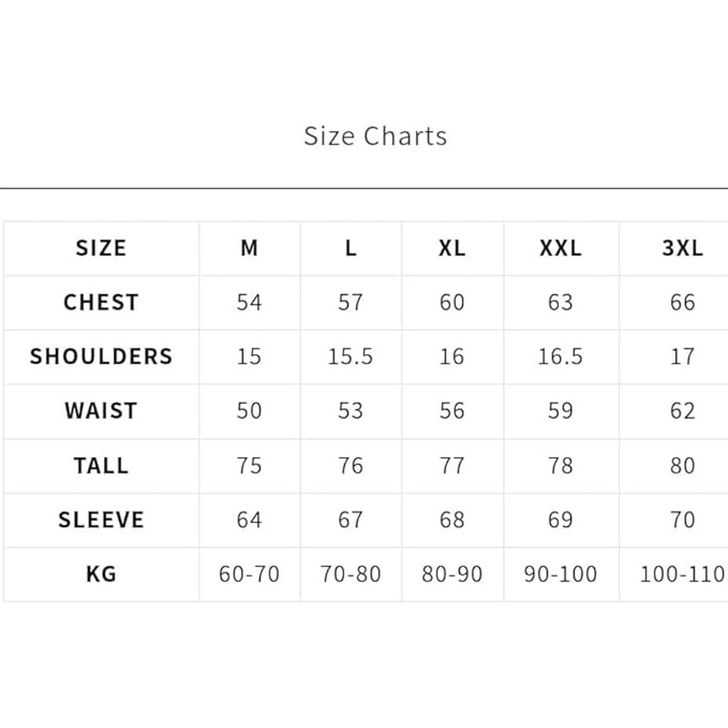Click the WAIST row label

click(101, 411)
